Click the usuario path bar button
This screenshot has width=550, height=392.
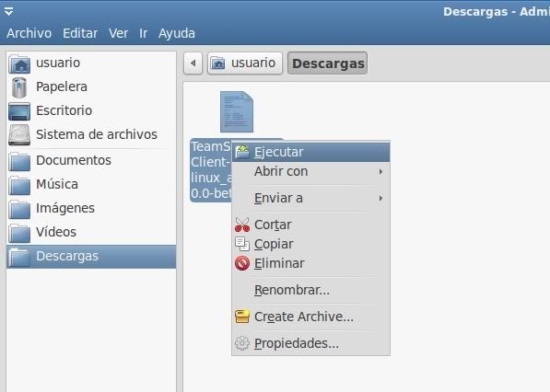tap(245, 63)
